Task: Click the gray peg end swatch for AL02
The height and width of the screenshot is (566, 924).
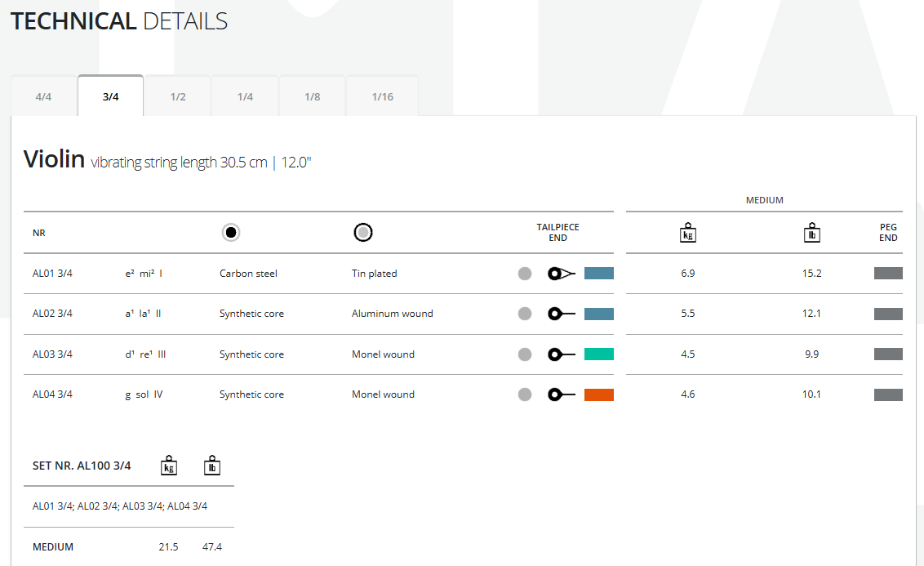Action: tap(888, 314)
